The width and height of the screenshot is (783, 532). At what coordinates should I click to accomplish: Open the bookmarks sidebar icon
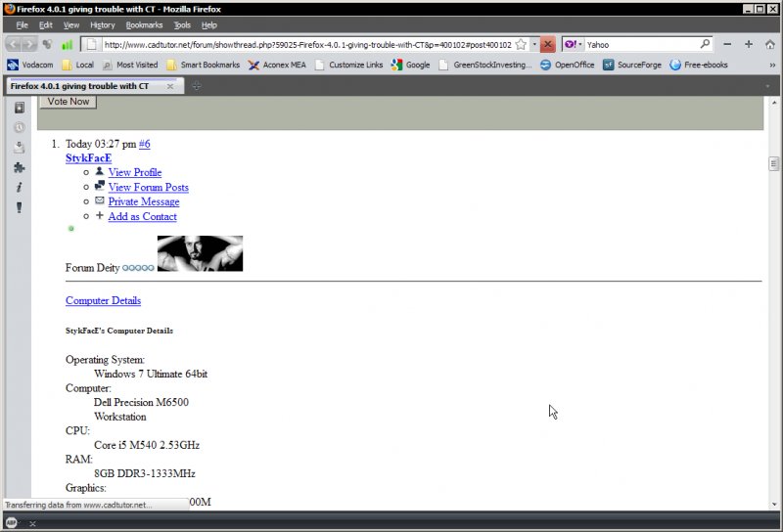click(x=19, y=108)
